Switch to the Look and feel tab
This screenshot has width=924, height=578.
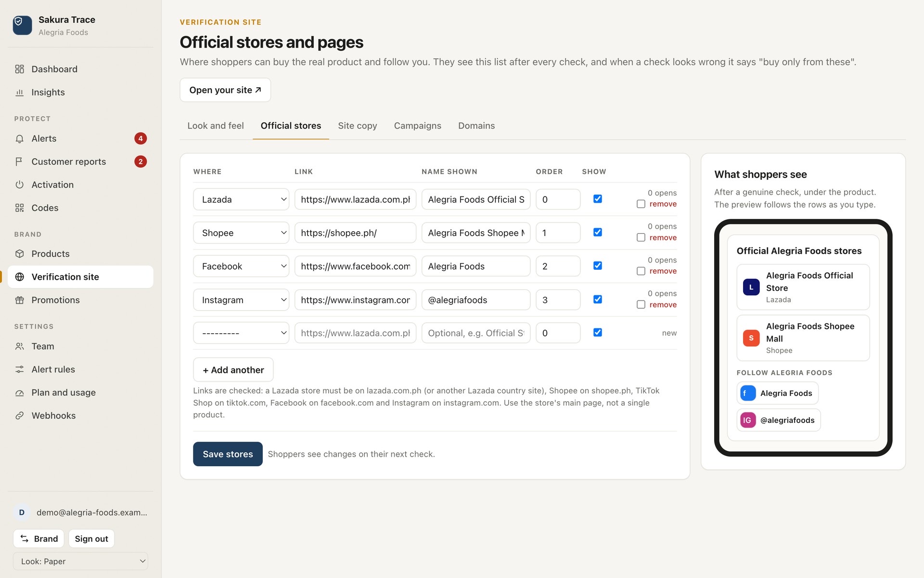tap(216, 126)
